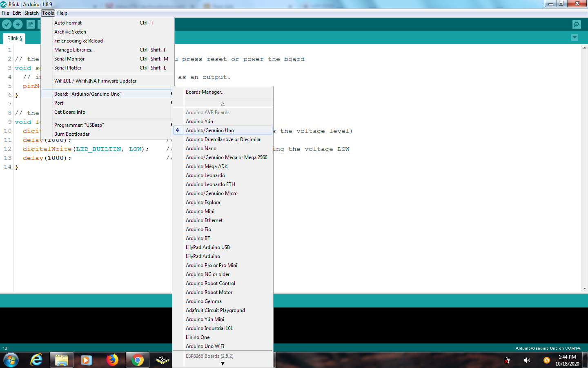Select Arduino Esplora

[223, 202]
